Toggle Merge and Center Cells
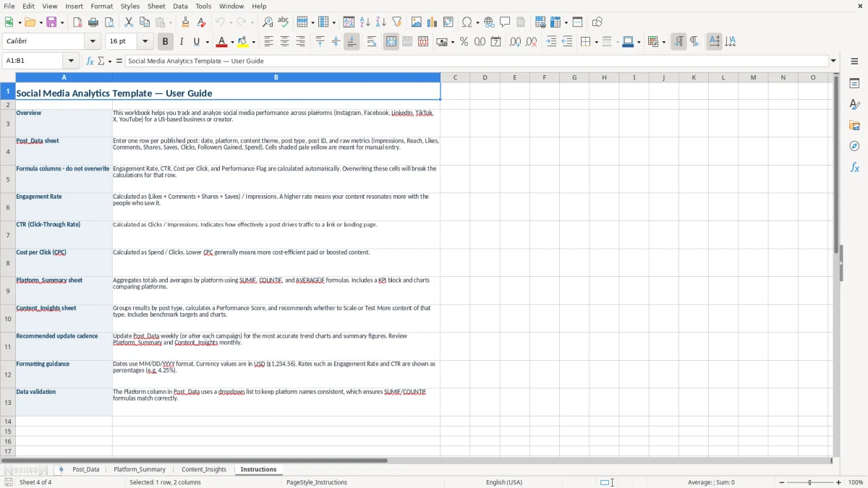868x488 pixels. tap(391, 42)
